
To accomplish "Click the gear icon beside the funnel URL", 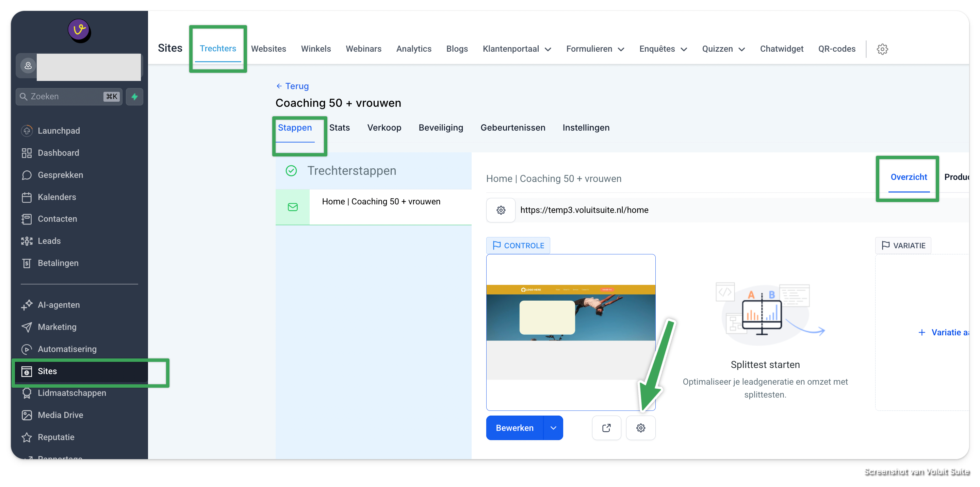I will pyautogui.click(x=501, y=210).
